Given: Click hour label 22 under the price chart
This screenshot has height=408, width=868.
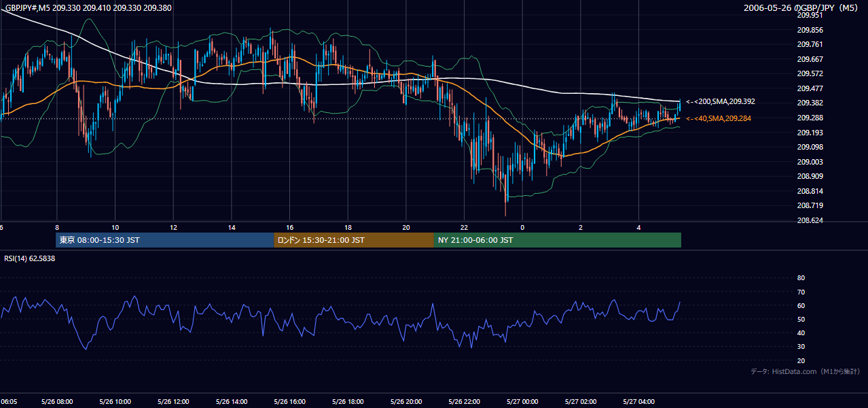Looking at the screenshot, I should 465,226.
